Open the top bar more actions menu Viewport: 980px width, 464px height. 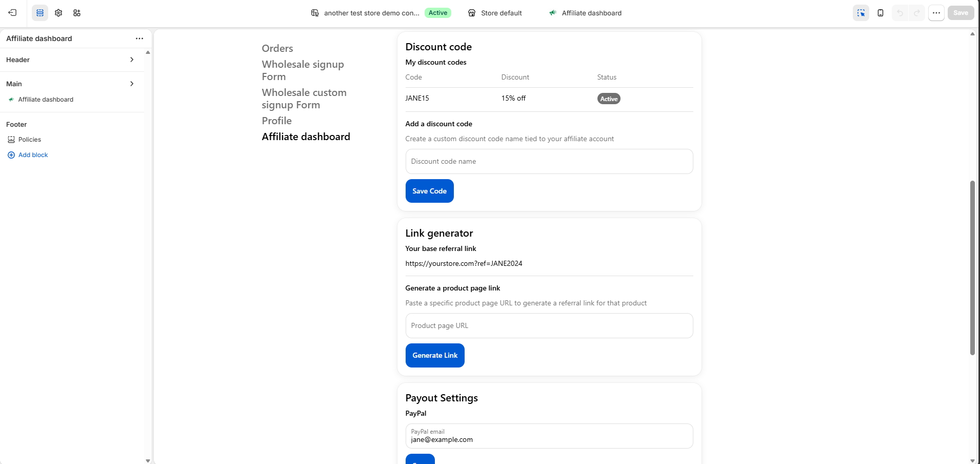click(936, 13)
